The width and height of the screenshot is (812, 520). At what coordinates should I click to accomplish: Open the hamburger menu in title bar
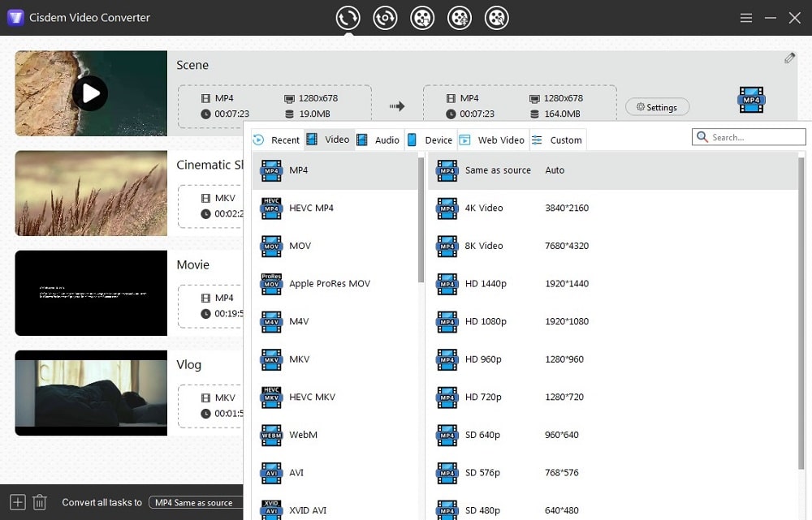746,18
